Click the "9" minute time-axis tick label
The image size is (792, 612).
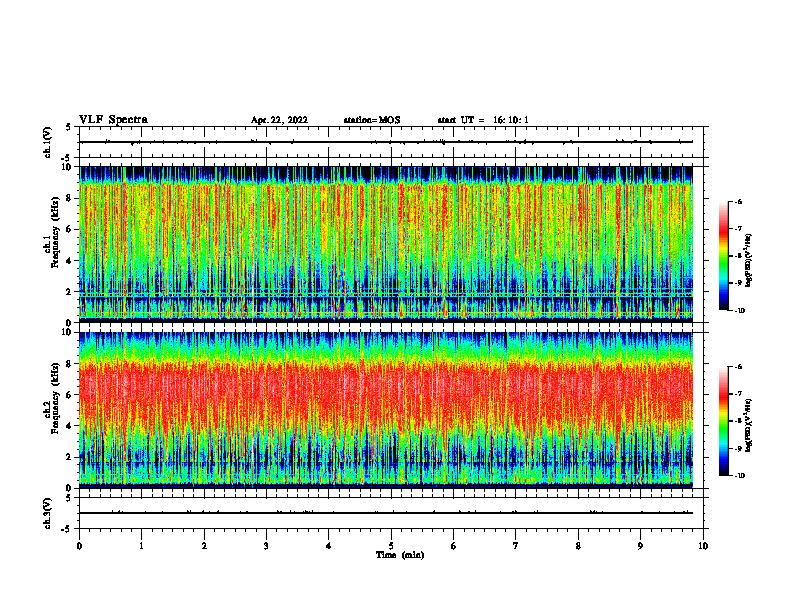pyautogui.click(x=640, y=546)
